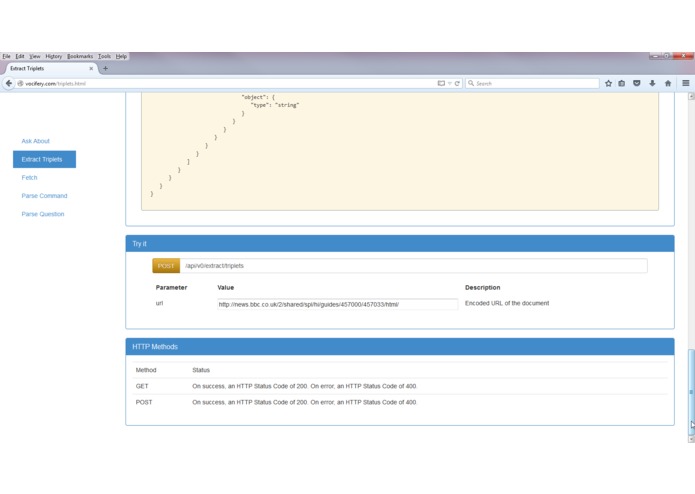Open the Parse Question sidebar link
Viewport: 695px width, 494px height.
[43, 214]
